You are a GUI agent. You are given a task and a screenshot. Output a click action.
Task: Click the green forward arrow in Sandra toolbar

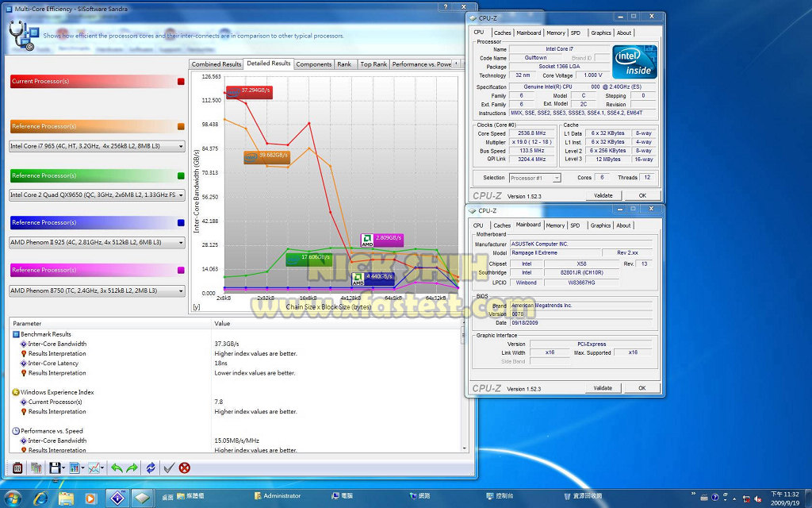coord(132,468)
